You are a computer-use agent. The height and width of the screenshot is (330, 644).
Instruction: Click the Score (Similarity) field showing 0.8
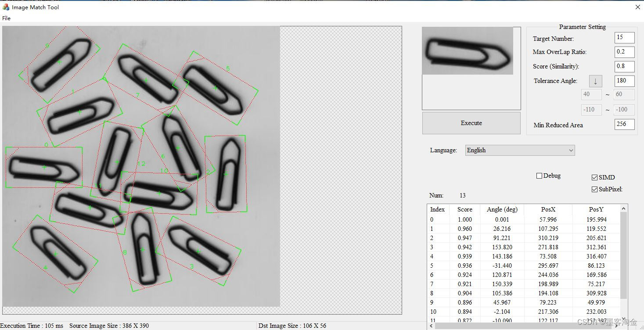tap(624, 66)
